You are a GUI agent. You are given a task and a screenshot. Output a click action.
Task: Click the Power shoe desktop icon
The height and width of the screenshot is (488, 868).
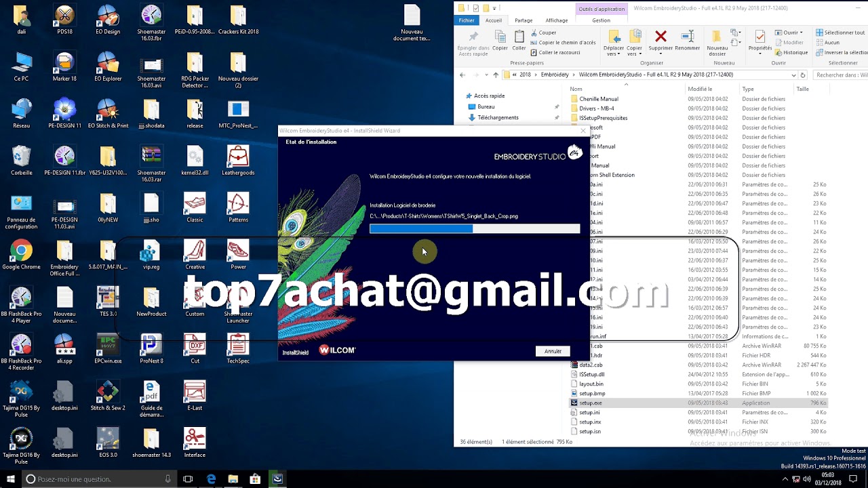(x=238, y=255)
